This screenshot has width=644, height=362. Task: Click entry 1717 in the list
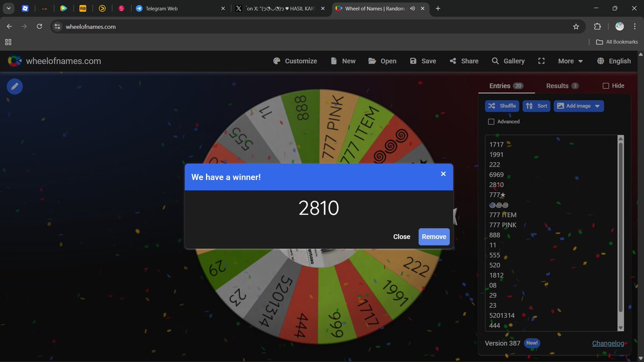tap(496, 144)
